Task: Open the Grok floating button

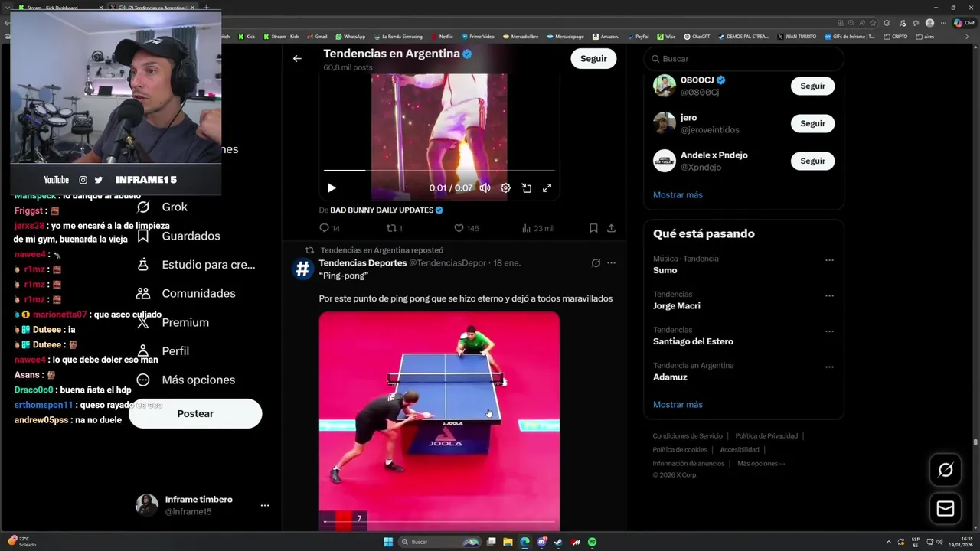Action: [x=946, y=470]
